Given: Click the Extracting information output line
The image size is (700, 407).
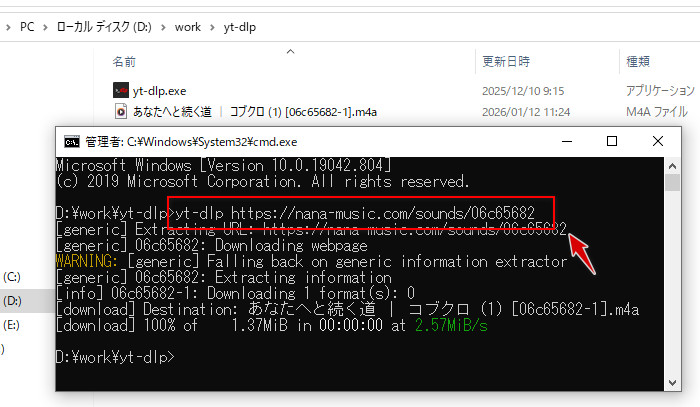Looking at the screenshot, I should tap(224, 278).
